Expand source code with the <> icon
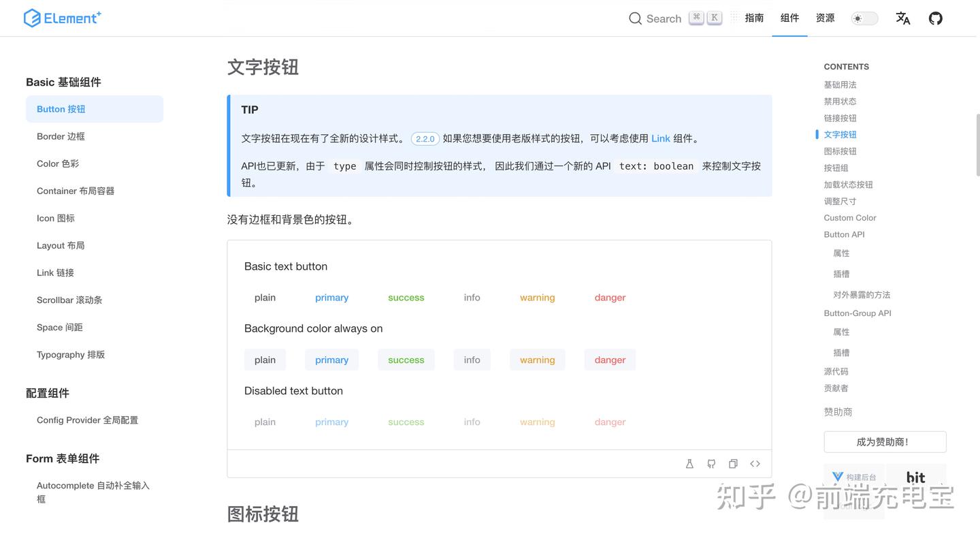Image resolution: width=980 pixels, height=536 pixels. click(x=755, y=463)
